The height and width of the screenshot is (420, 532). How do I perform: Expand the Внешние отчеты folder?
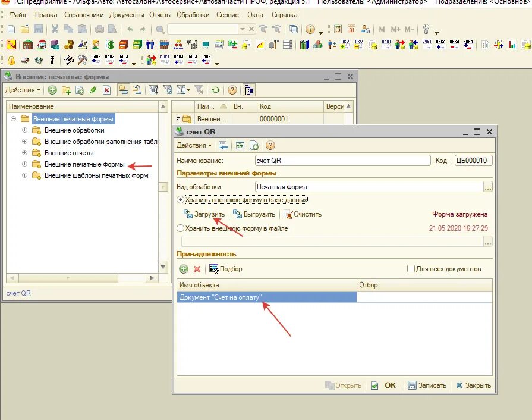[24, 152]
